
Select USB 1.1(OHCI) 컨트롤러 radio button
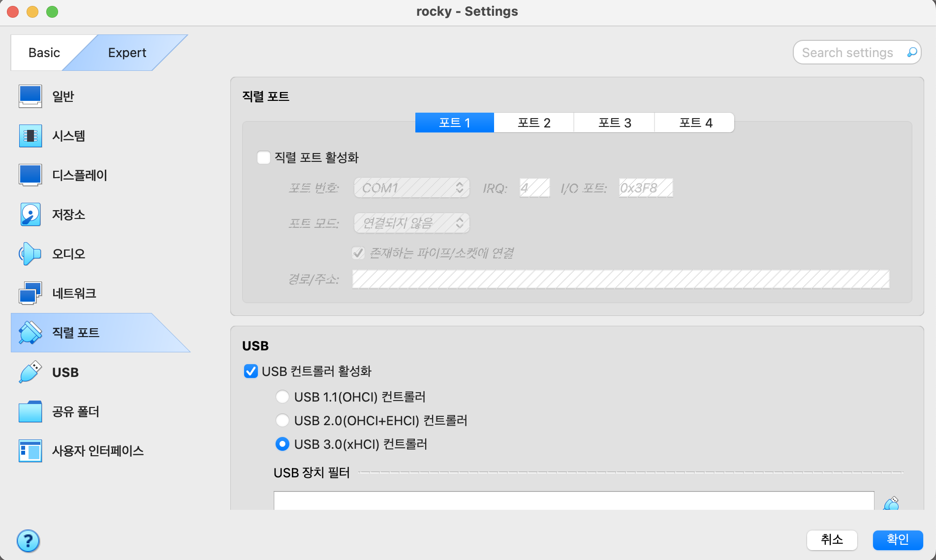coord(282,397)
